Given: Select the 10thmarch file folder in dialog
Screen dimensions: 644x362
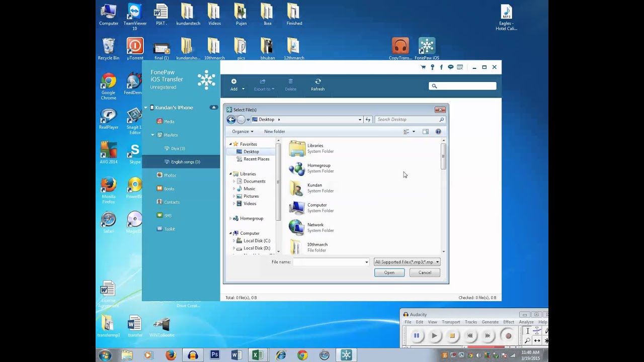Looking at the screenshot, I should [x=308, y=247].
